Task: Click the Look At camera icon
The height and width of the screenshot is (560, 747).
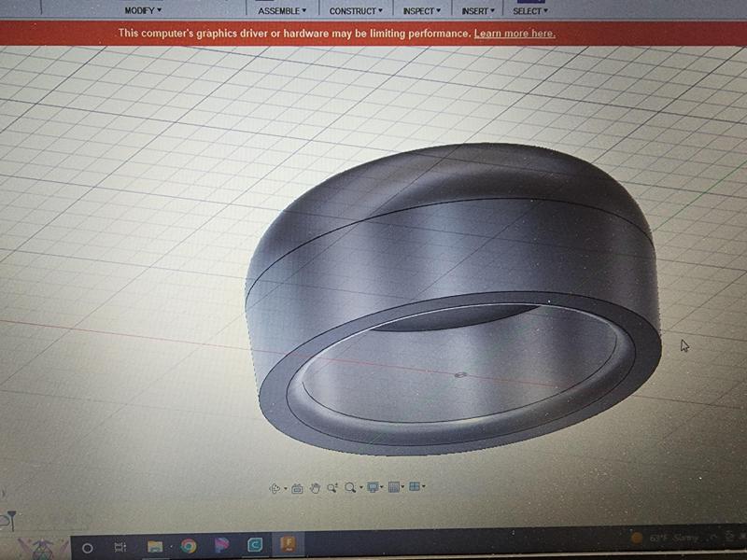Action: pos(297,488)
